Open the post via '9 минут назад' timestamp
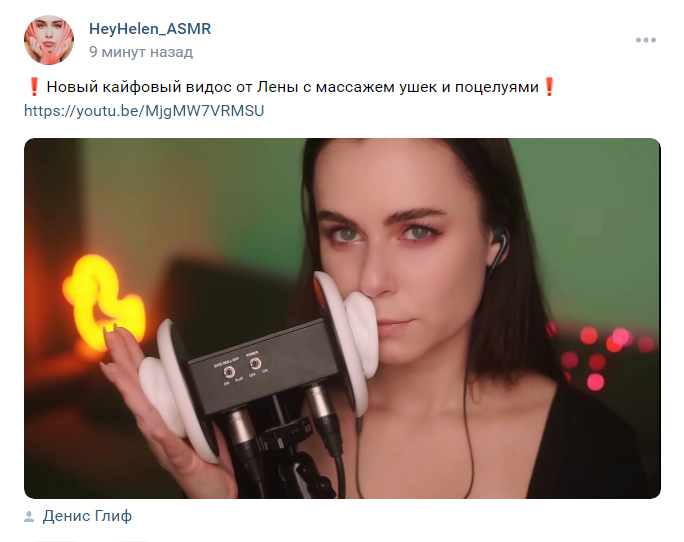This screenshot has height=542, width=684. point(141,52)
